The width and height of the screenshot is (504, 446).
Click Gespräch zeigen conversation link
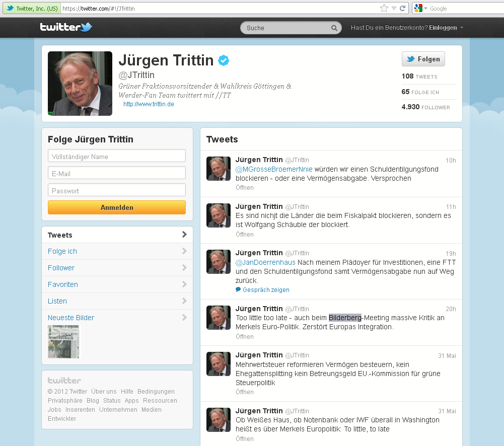tap(266, 290)
